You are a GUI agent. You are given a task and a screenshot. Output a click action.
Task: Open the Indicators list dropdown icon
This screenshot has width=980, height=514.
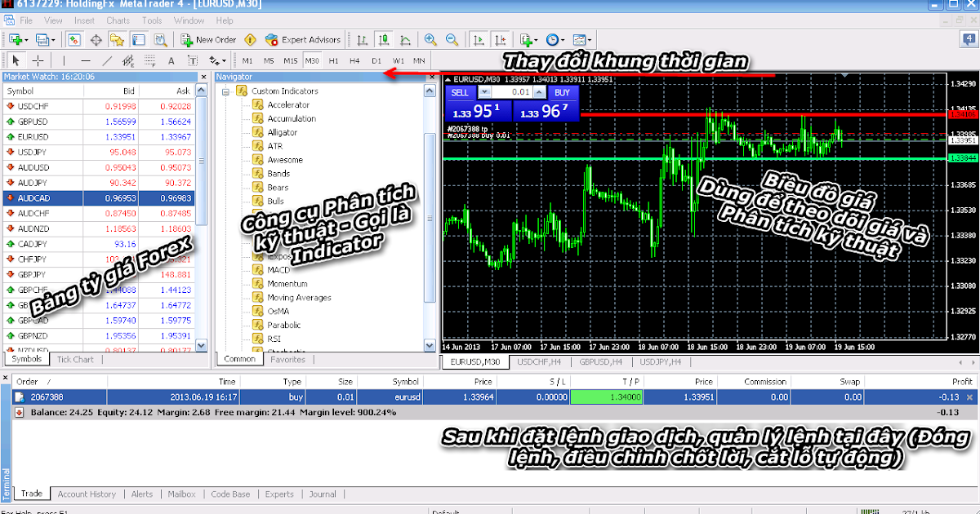[528, 39]
